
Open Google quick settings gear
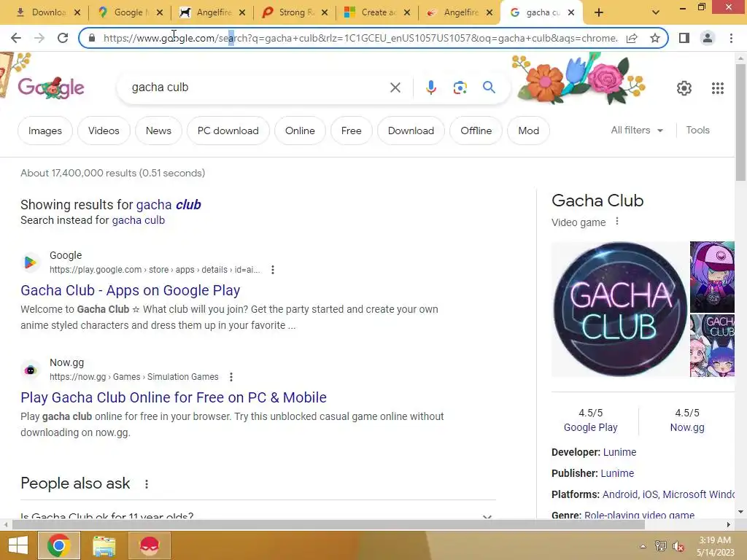click(x=684, y=88)
